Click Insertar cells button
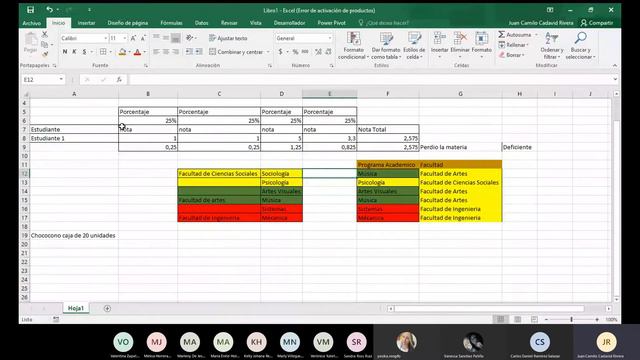Viewport: 640px width, 360px height. [440, 45]
